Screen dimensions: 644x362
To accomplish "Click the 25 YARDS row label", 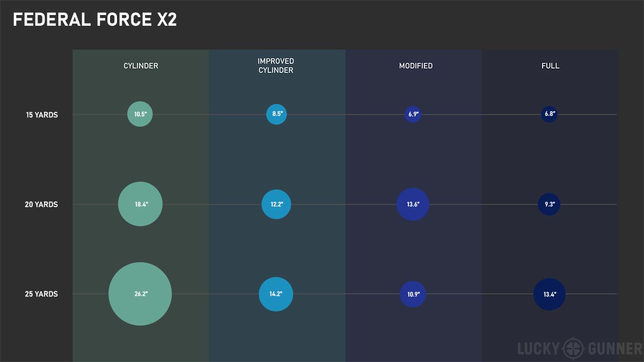I will pyautogui.click(x=41, y=294).
